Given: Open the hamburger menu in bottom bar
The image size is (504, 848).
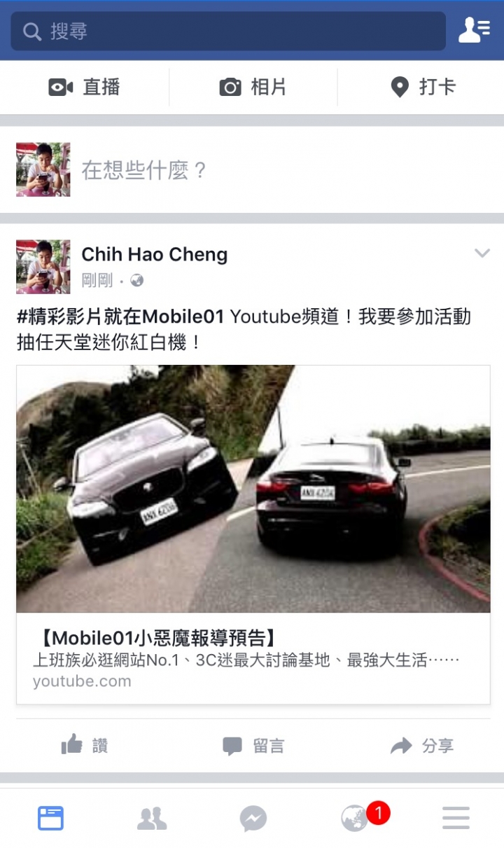Looking at the screenshot, I should (x=456, y=818).
